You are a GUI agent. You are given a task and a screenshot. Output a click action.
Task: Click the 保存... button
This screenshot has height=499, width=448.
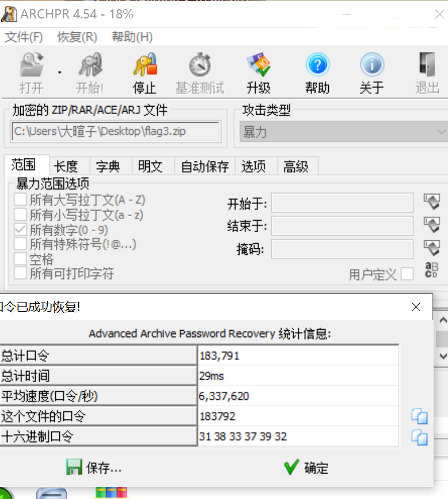(x=94, y=467)
